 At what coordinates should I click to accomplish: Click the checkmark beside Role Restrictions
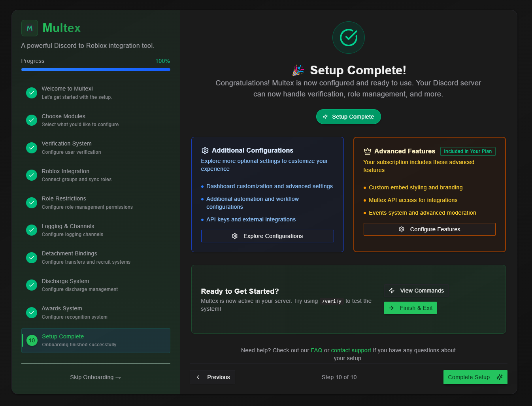click(32, 202)
